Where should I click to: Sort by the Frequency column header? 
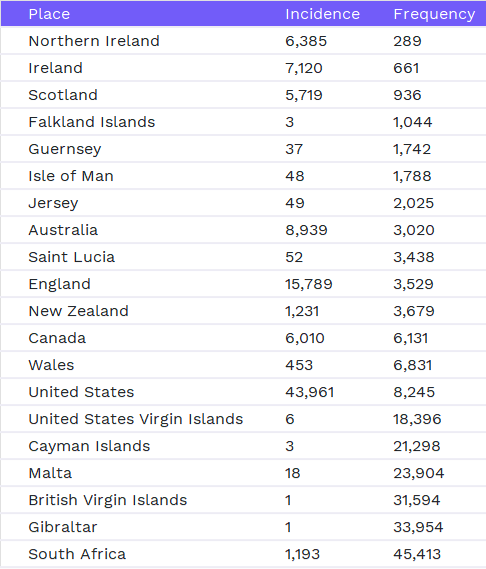point(434,15)
